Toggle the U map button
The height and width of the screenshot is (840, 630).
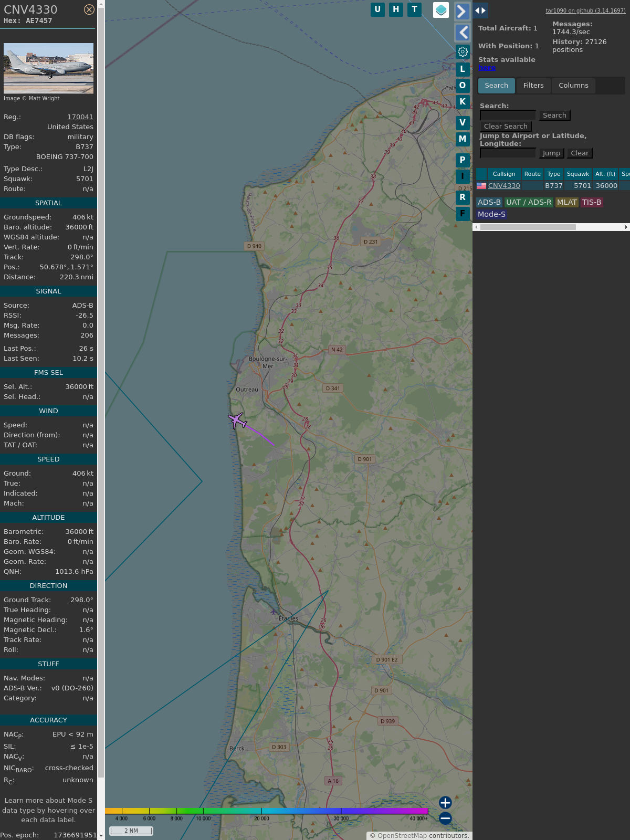(x=377, y=9)
